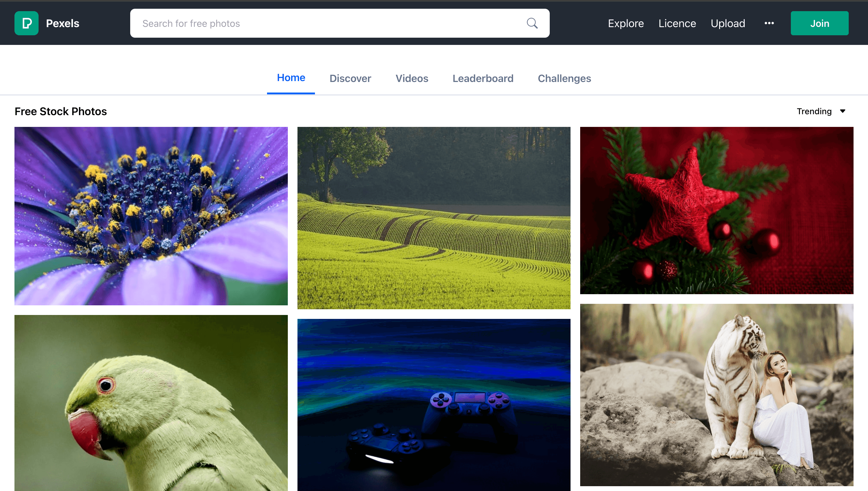
Task: Open the red Christmas star photo
Action: click(716, 210)
